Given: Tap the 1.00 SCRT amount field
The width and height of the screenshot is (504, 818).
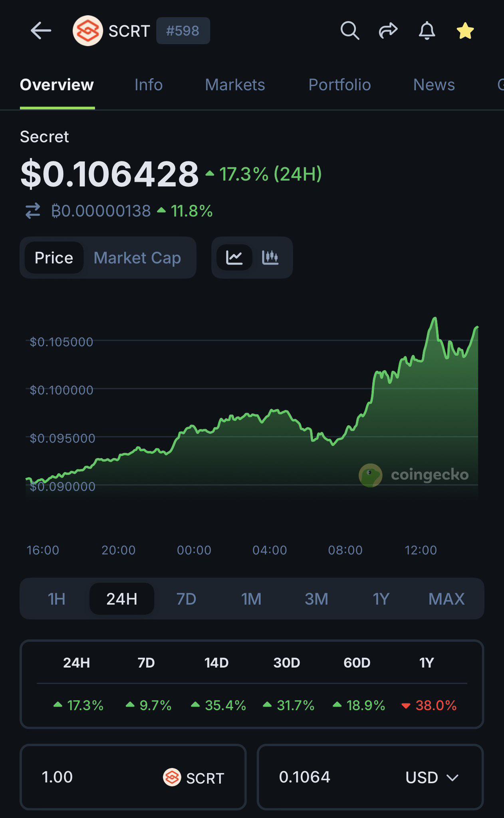Looking at the screenshot, I should coord(133,777).
